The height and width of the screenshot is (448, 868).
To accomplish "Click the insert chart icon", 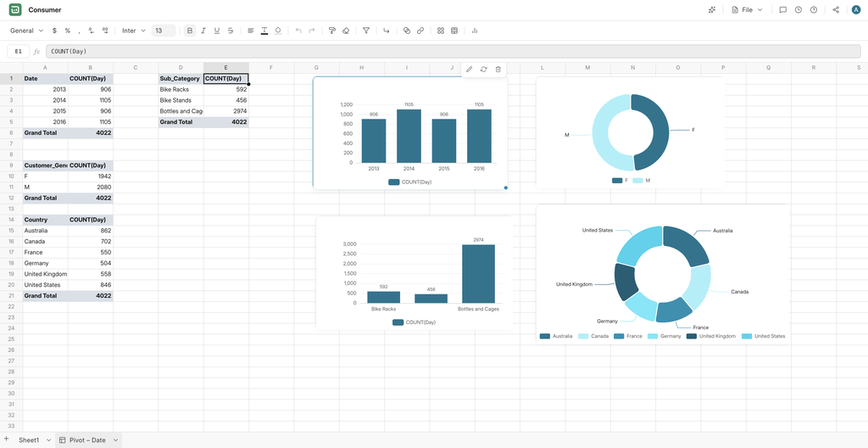I will [x=475, y=31].
